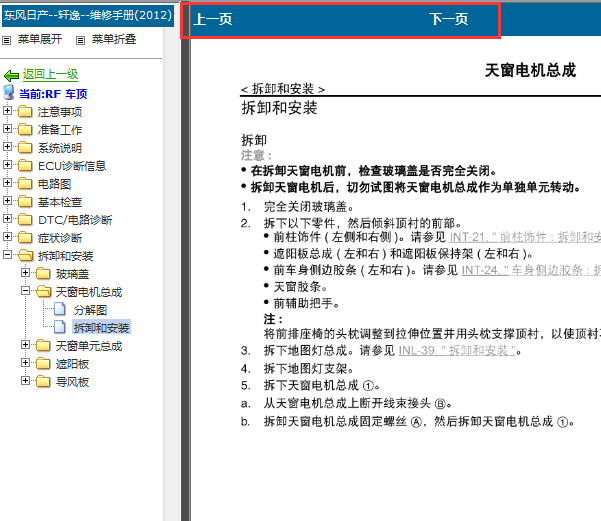
Task: Expand the 准备工作 tree node
Action: pyautogui.click(x=7, y=128)
